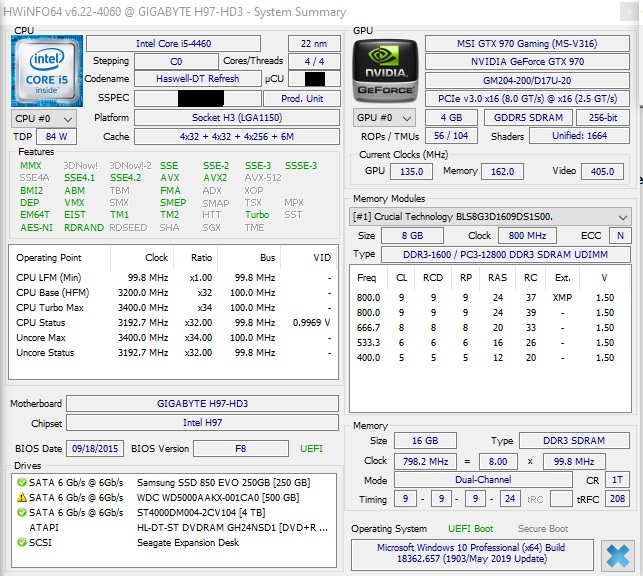Click the Memory clock 162.0 field
This screenshot has height=576, width=643.
click(x=502, y=171)
